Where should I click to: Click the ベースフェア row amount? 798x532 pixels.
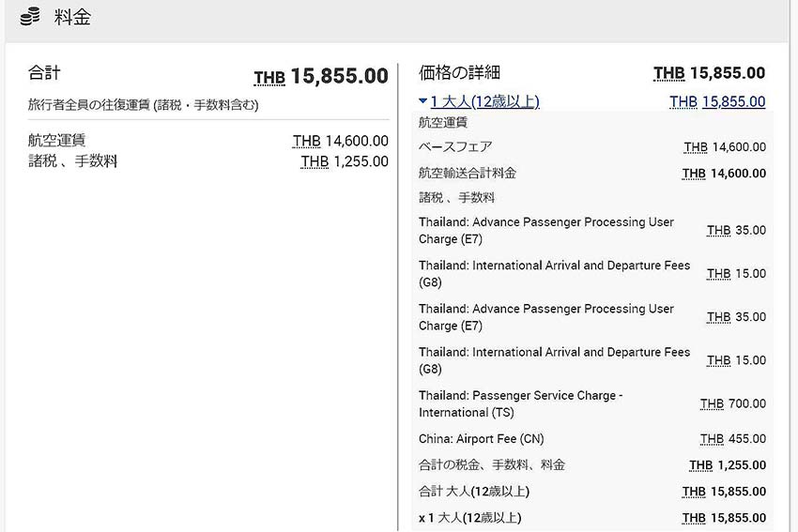click(725, 147)
